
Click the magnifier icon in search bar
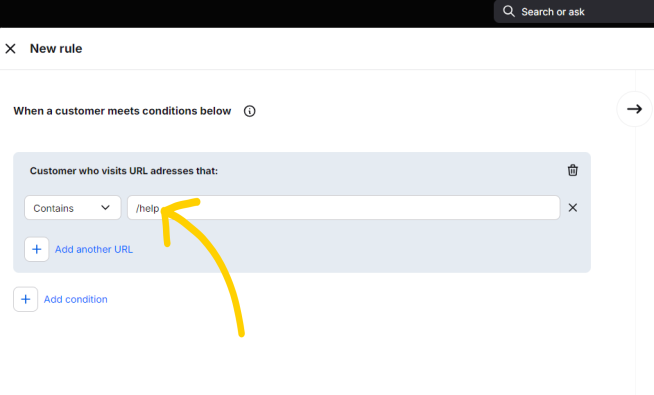[x=508, y=11]
